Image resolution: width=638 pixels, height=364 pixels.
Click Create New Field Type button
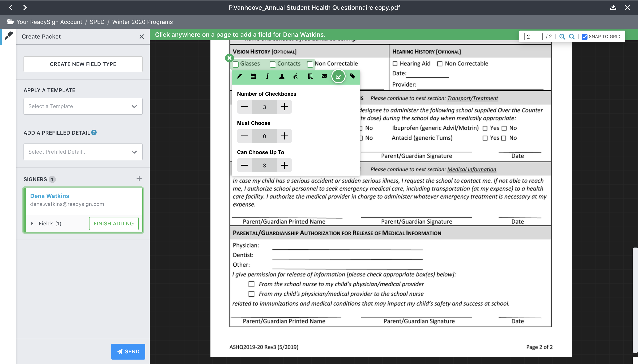pos(83,64)
